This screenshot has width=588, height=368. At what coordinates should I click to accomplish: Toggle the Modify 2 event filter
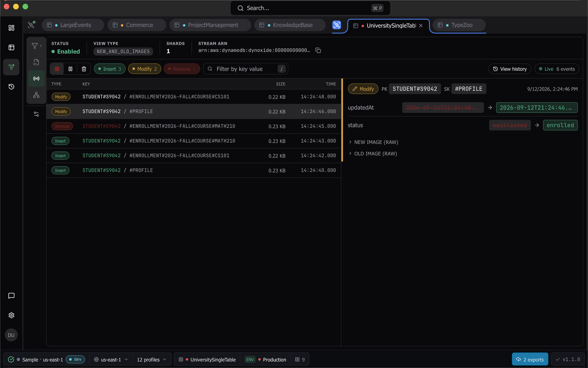pyautogui.click(x=145, y=69)
